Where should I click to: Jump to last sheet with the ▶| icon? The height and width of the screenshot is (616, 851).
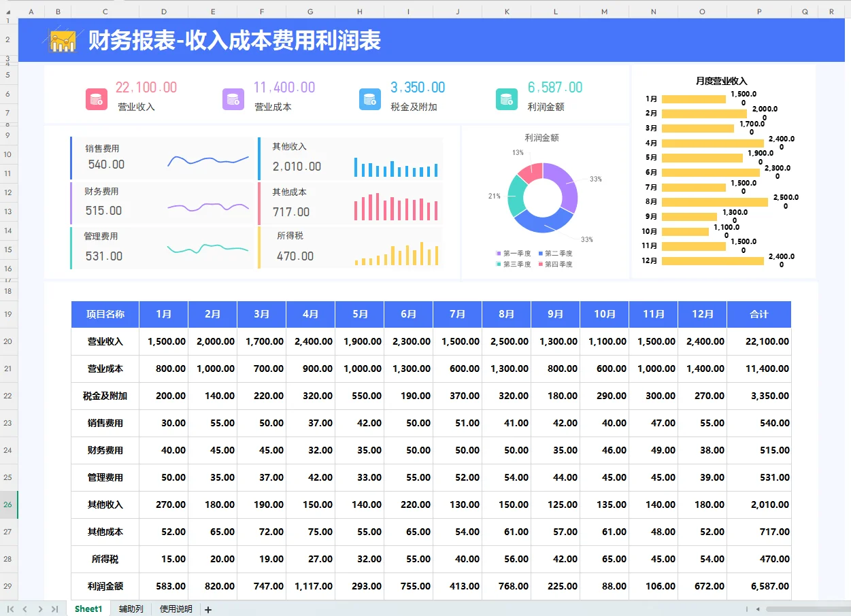[x=54, y=609]
